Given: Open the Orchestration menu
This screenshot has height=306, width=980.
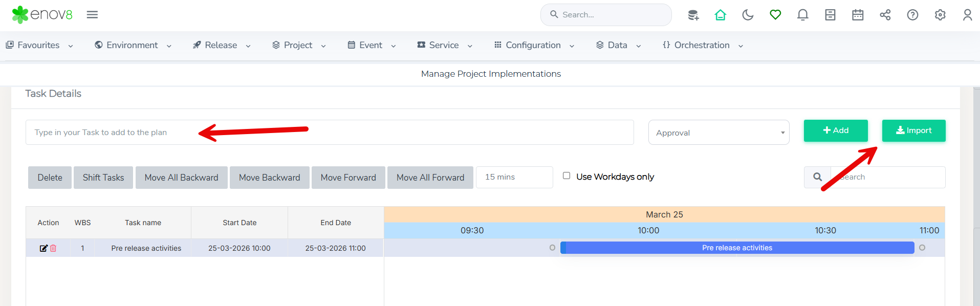Looking at the screenshot, I should (702, 45).
